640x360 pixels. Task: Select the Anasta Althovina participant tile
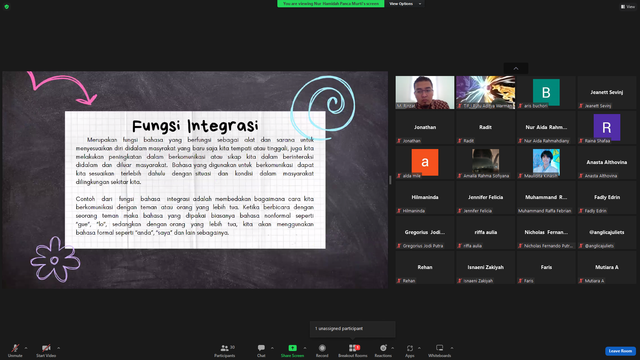pyautogui.click(x=607, y=162)
